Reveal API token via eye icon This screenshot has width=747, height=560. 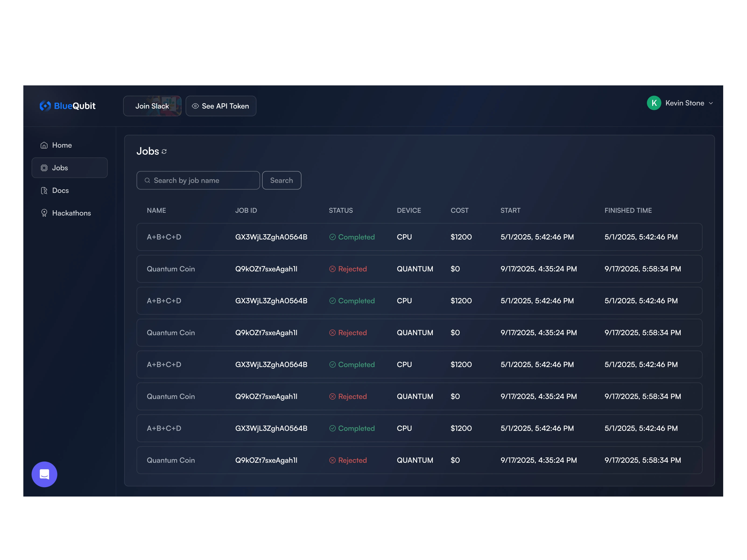click(x=195, y=106)
